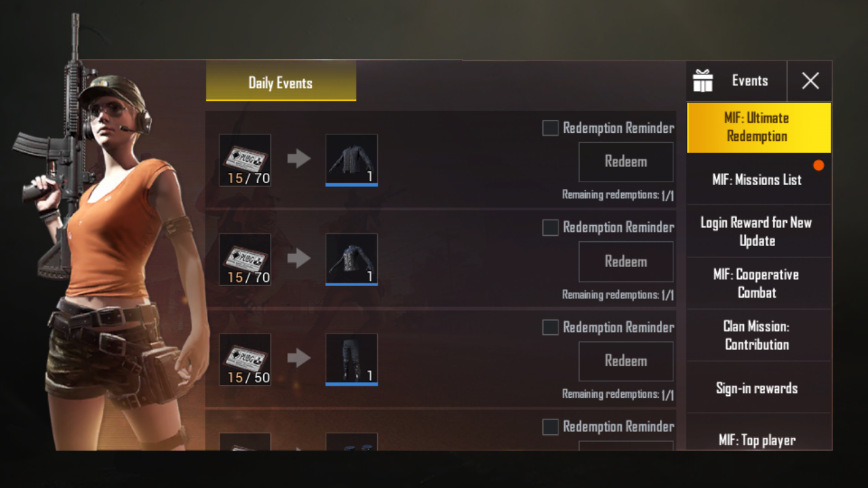The height and width of the screenshot is (488, 868).
Task: Enable Redemption Reminder for the jacket row
Action: coord(551,128)
